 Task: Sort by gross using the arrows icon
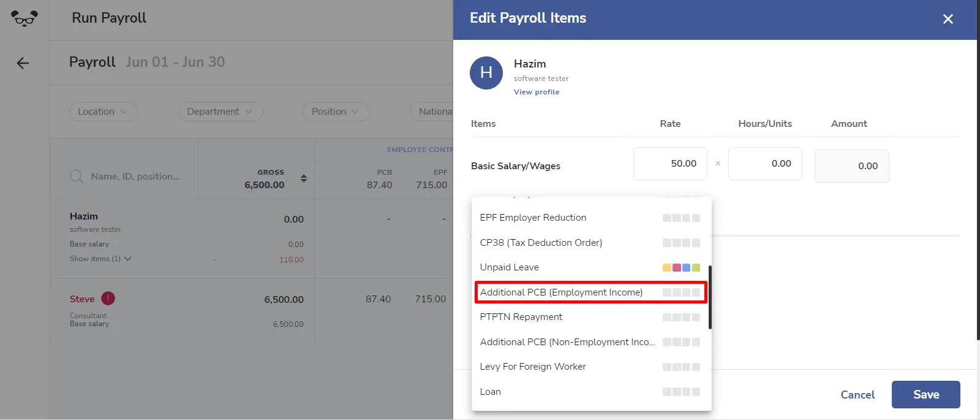click(304, 178)
